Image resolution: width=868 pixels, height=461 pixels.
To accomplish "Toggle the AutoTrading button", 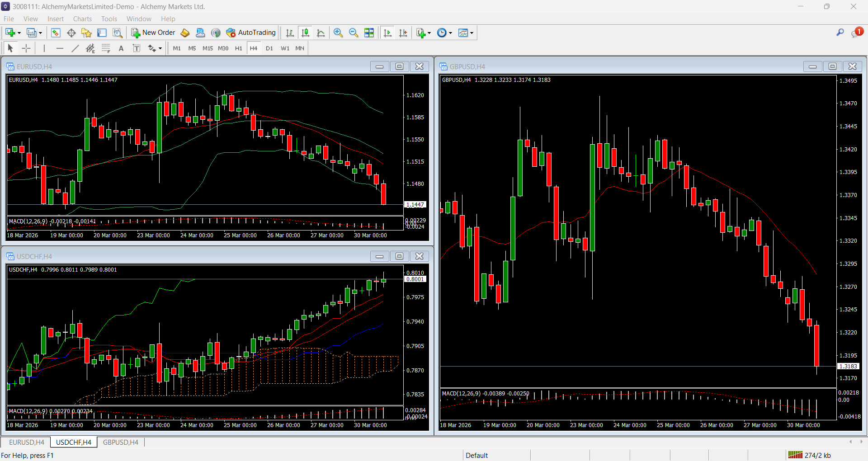I will pyautogui.click(x=251, y=33).
